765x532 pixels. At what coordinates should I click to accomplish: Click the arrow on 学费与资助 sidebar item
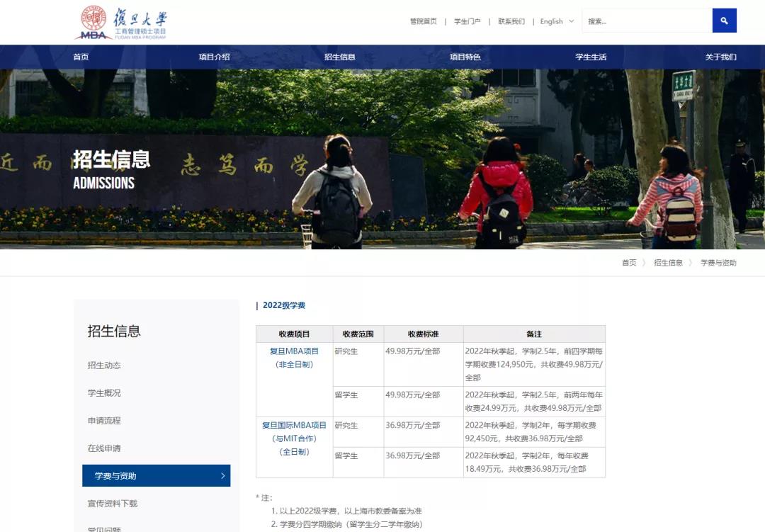[222, 476]
